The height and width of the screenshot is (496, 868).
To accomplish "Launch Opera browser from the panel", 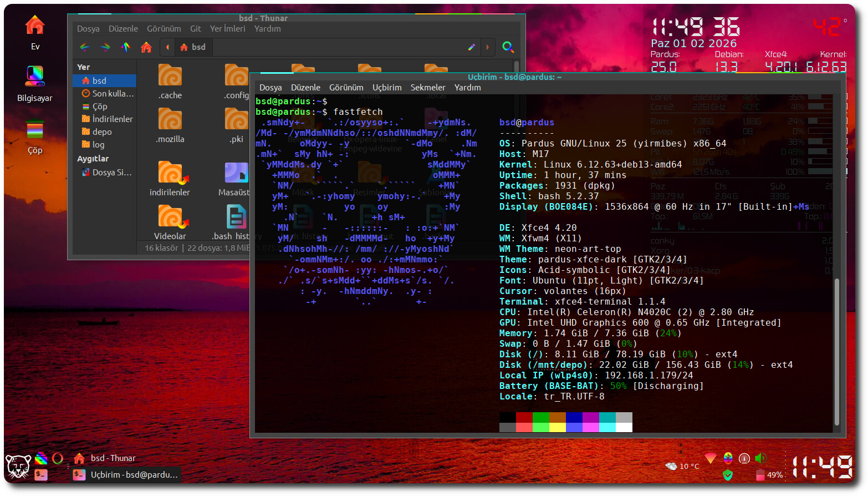I will point(58,458).
